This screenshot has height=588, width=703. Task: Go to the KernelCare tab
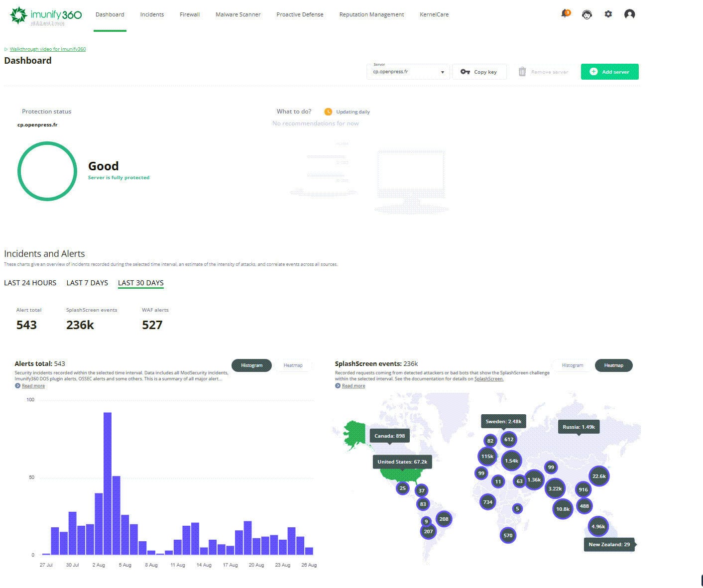(434, 15)
